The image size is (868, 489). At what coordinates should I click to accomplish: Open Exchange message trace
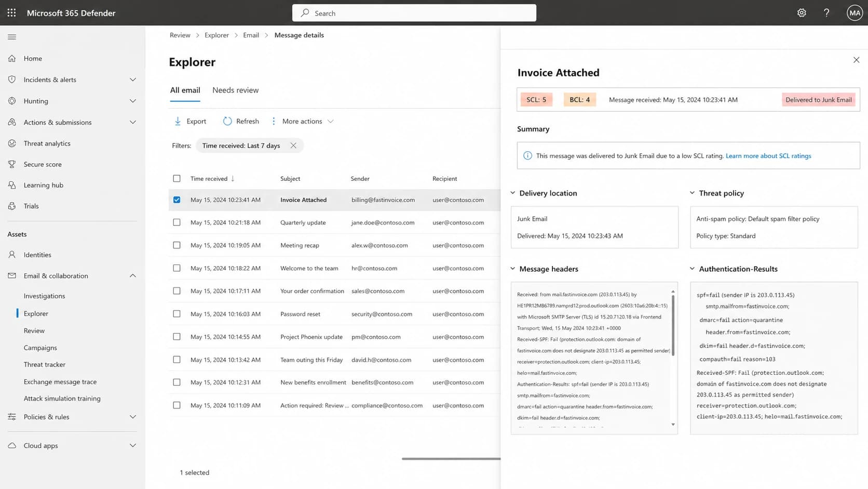tap(60, 381)
